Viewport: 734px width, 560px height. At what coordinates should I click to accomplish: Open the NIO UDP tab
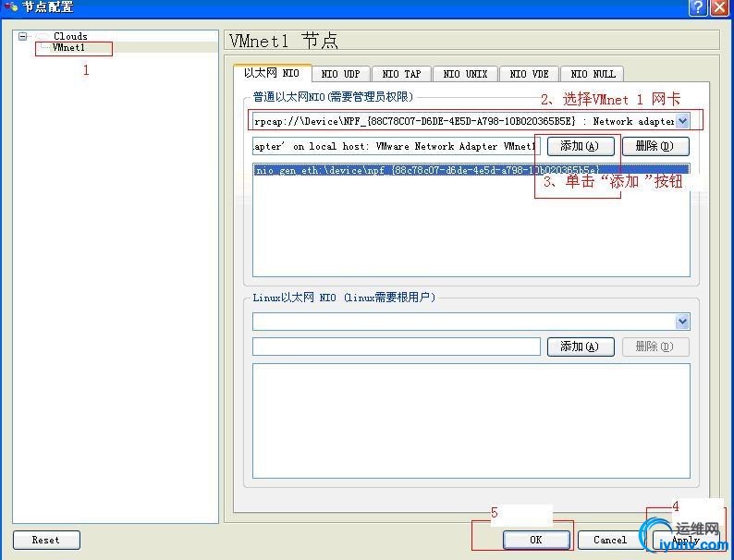(341, 74)
